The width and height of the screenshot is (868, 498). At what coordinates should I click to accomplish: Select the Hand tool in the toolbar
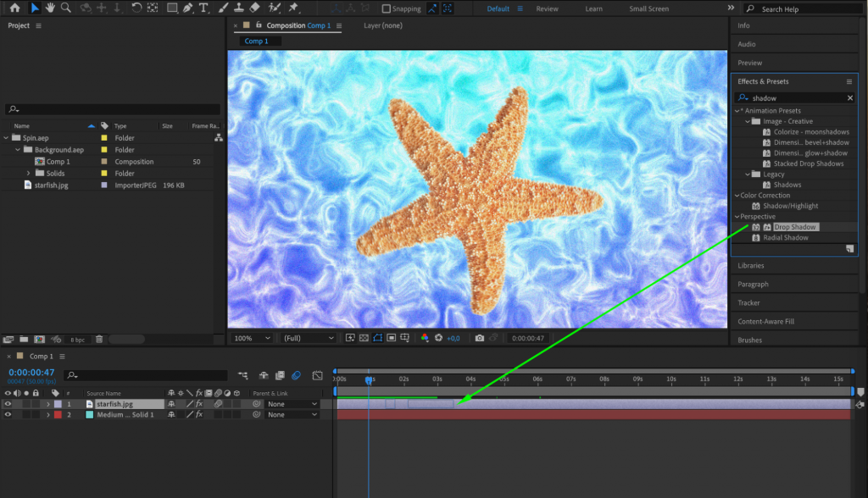(49, 8)
